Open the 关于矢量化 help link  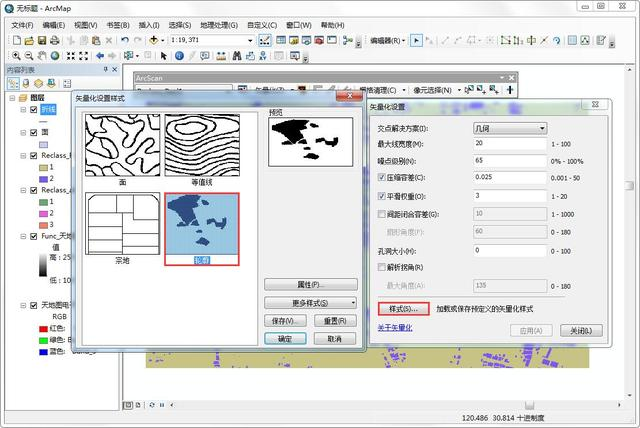(395, 328)
